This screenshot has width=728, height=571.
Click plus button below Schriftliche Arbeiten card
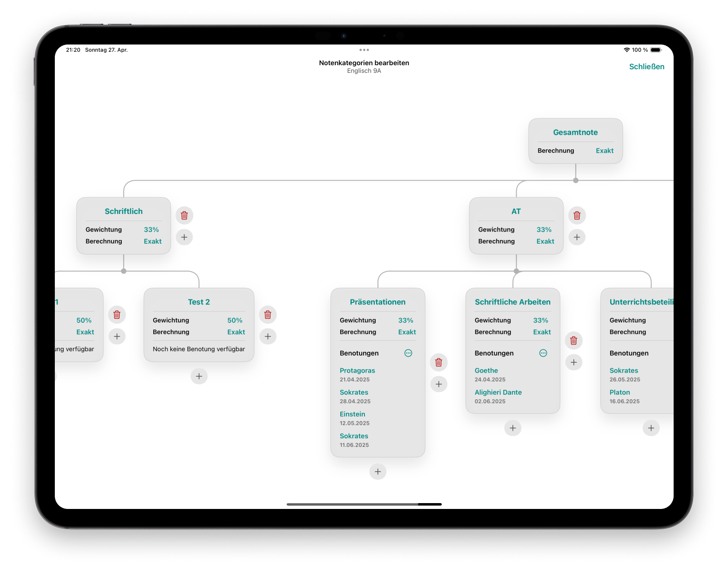(513, 428)
